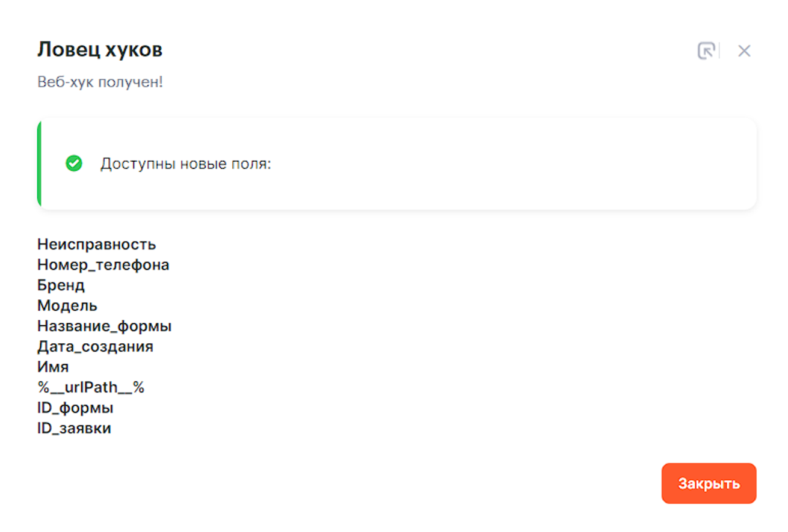788x532 pixels.
Task: Click empty right side of the notification card
Action: click(541, 164)
